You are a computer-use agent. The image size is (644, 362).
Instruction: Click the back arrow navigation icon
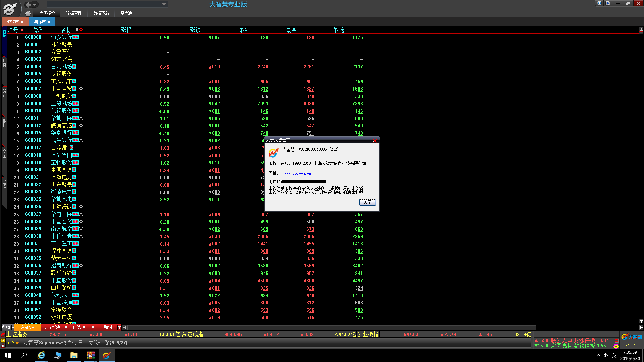(x=29, y=5)
